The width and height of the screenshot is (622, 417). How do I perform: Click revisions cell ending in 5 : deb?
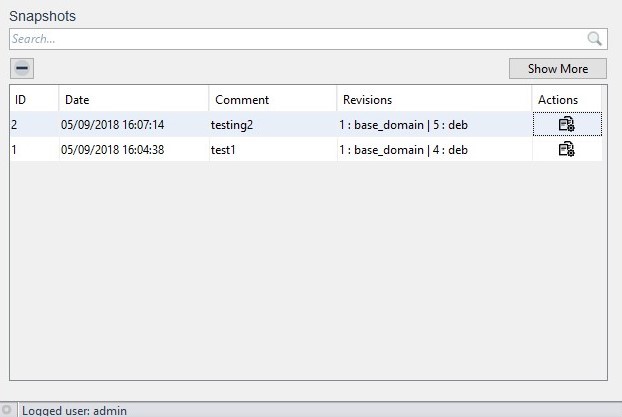[x=404, y=125]
